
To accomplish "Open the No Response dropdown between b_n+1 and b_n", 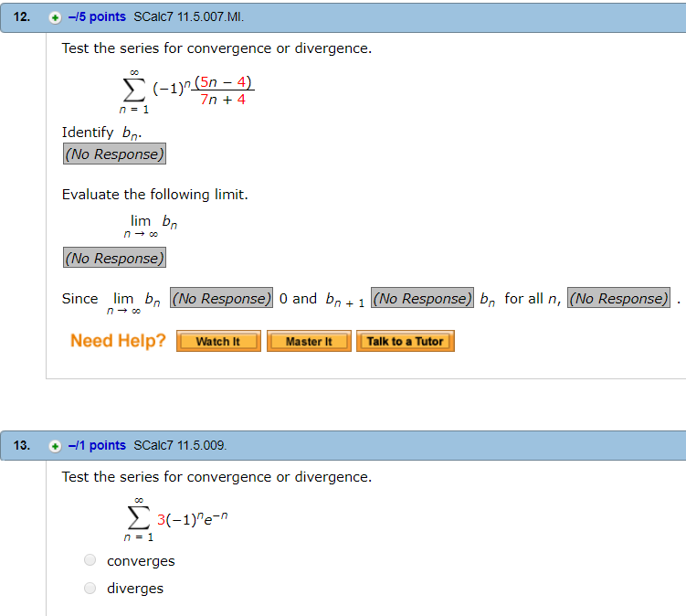I will coord(422,298).
